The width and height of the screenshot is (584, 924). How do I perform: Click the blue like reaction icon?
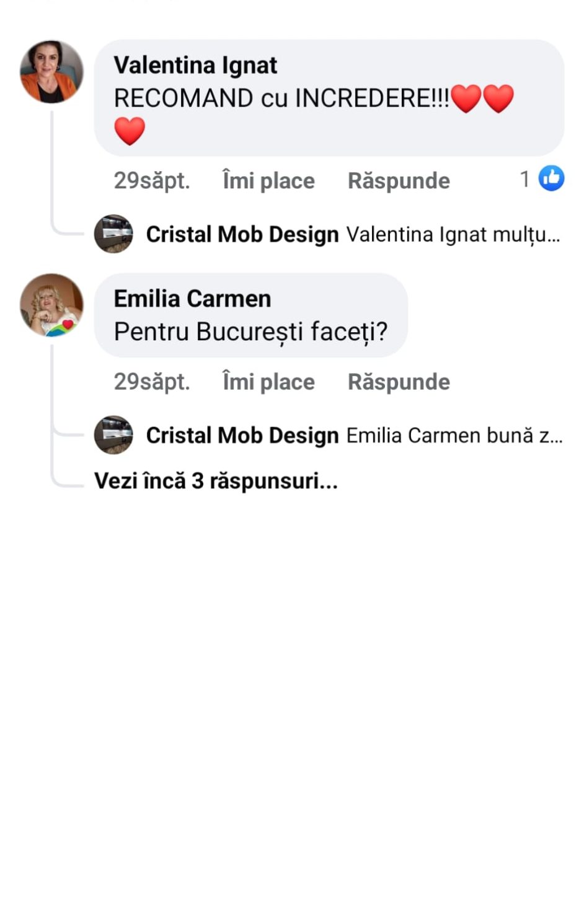tap(551, 179)
